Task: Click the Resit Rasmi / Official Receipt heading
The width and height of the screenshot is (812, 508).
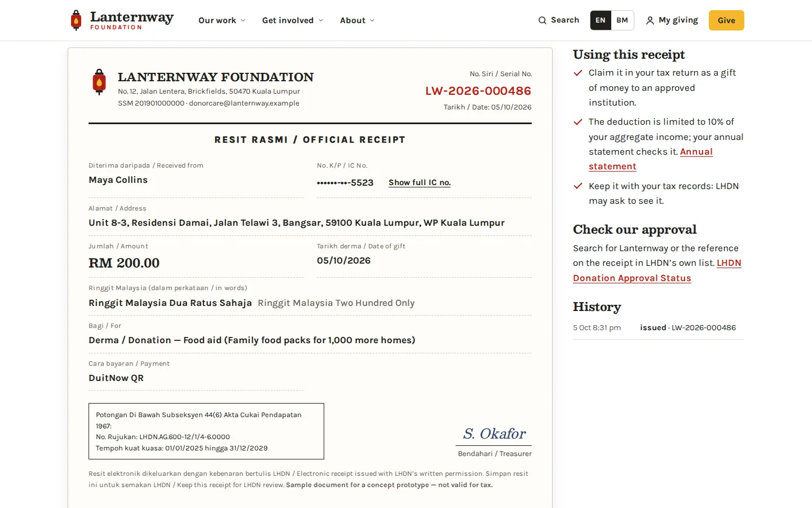Action: (310, 140)
